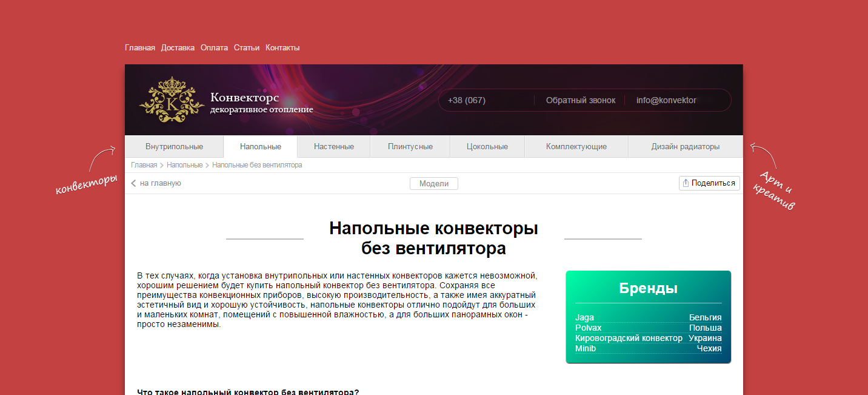Open Кировоградский конвектор brand link
The width and height of the screenshot is (868, 395).
click(629, 338)
